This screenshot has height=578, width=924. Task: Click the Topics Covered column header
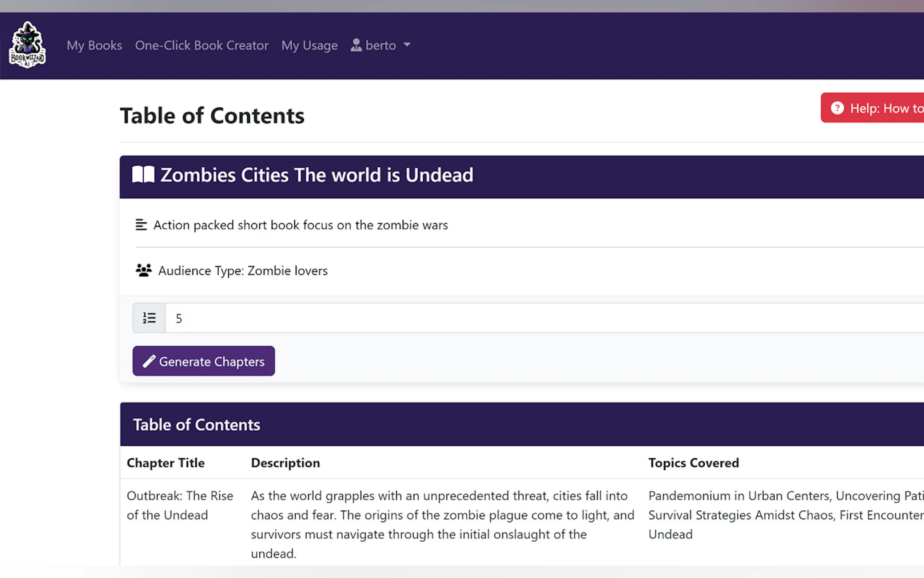tap(693, 463)
